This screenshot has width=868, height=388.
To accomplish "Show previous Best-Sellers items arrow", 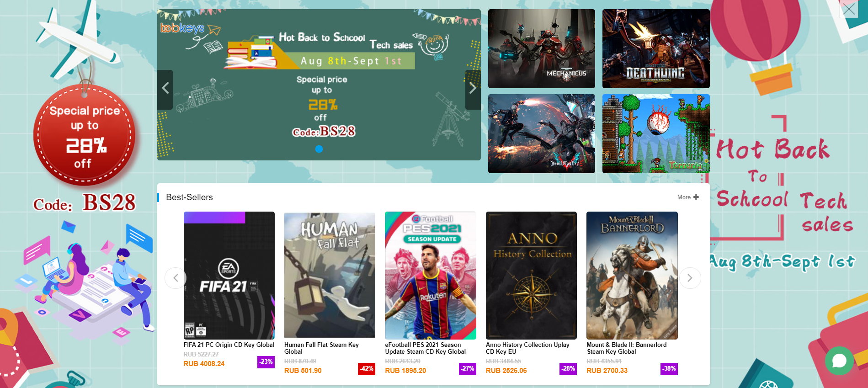I will coord(176,278).
